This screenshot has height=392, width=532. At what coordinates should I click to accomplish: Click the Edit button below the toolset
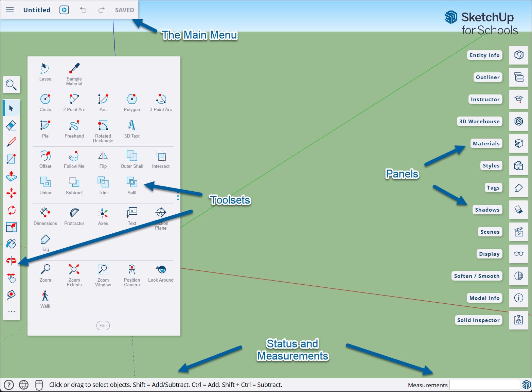103,325
